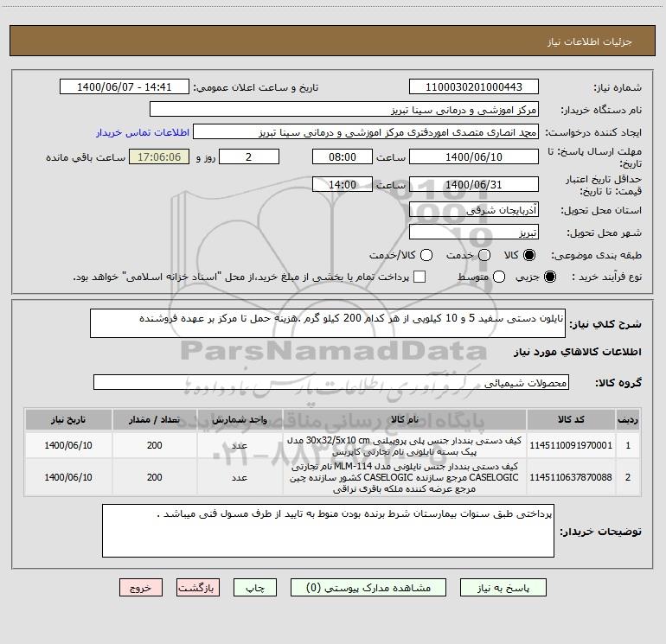Screen dimensions: 666x644
Task: Click the polypropylene bag item name in row 1
Action: [405, 446]
